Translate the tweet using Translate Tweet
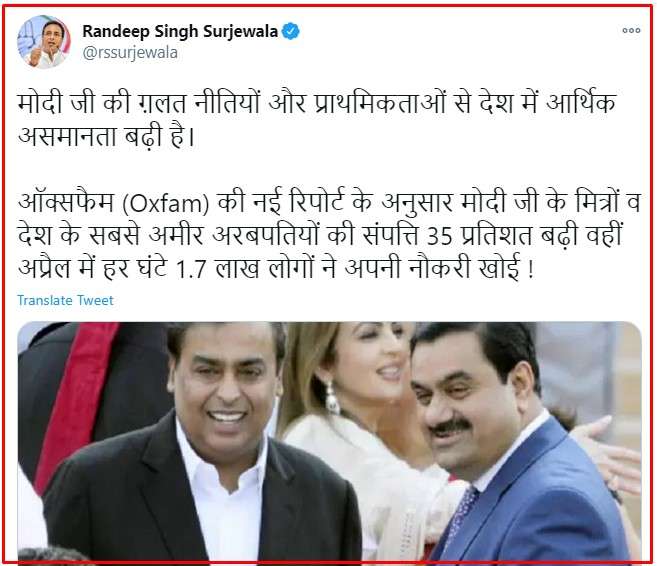The image size is (657, 566). pyautogui.click(x=65, y=300)
